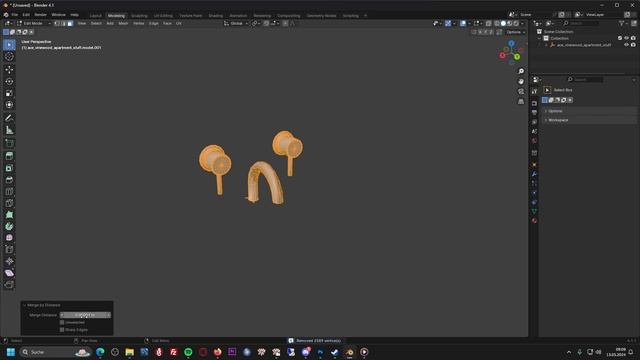
Task: Select the Scale tool
Action: [x=9, y=93]
